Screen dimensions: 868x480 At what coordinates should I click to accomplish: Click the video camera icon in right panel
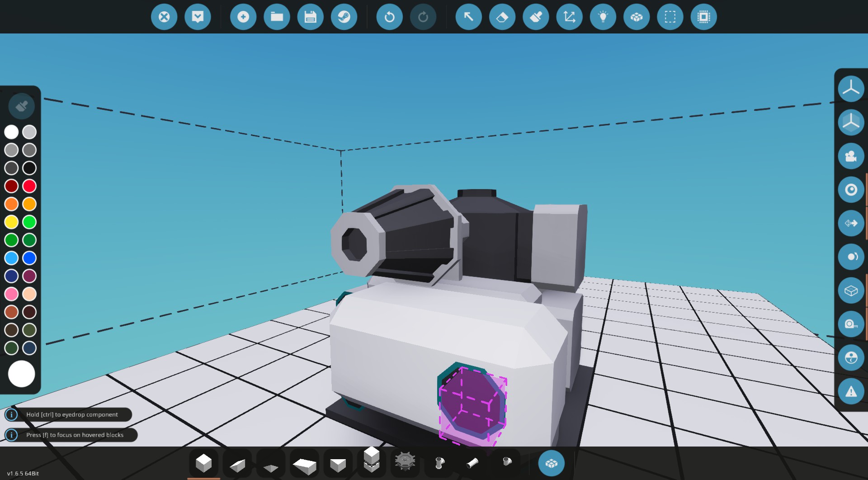pos(851,156)
